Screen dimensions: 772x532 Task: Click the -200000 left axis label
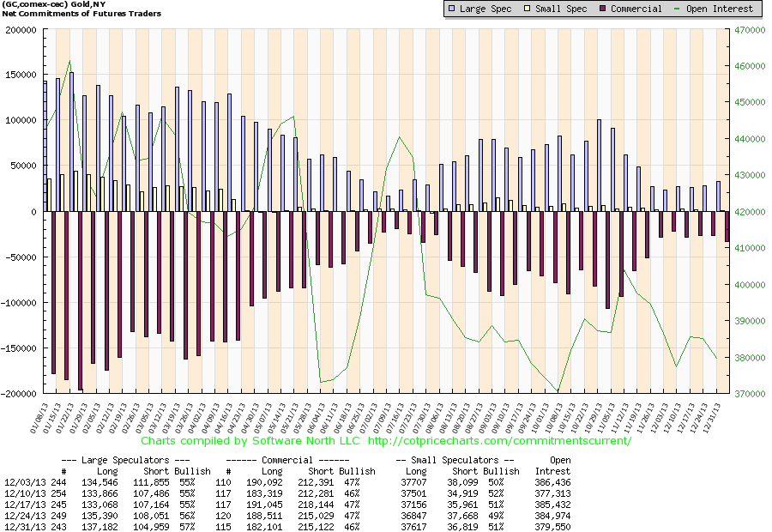point(19,394)
